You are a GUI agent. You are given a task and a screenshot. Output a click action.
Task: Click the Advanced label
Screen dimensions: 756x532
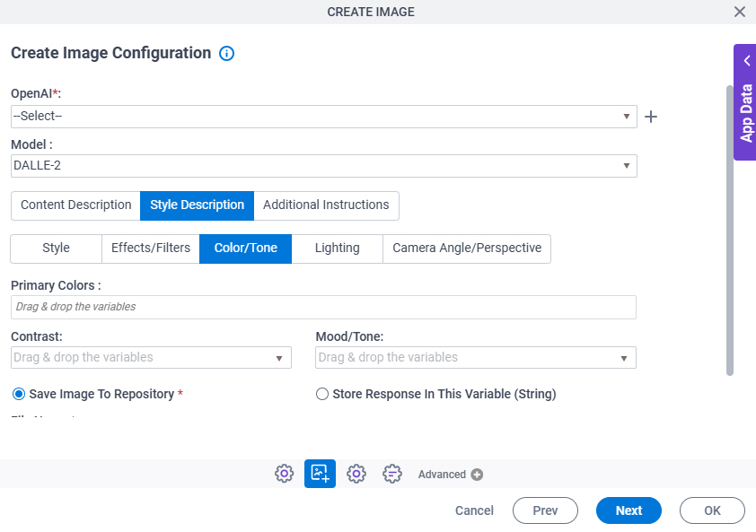(x=442, y=475)
